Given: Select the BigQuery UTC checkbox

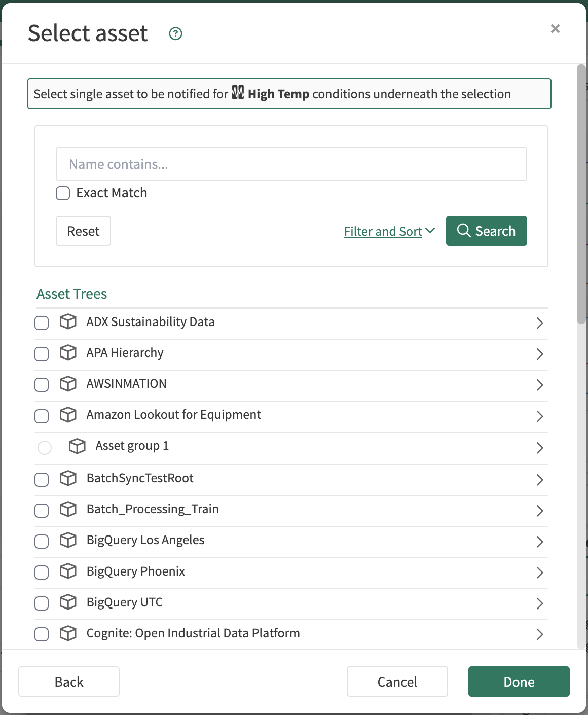Looking at the screenshot, I should [42, 603].
